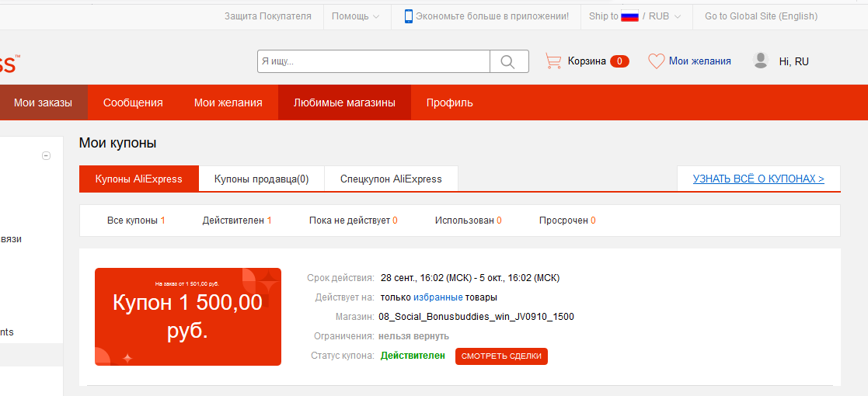Open the Экономьте больше в приложении link
Image resolution: width=868 pixels, height=396 pixels.
[x=492, y=16]
